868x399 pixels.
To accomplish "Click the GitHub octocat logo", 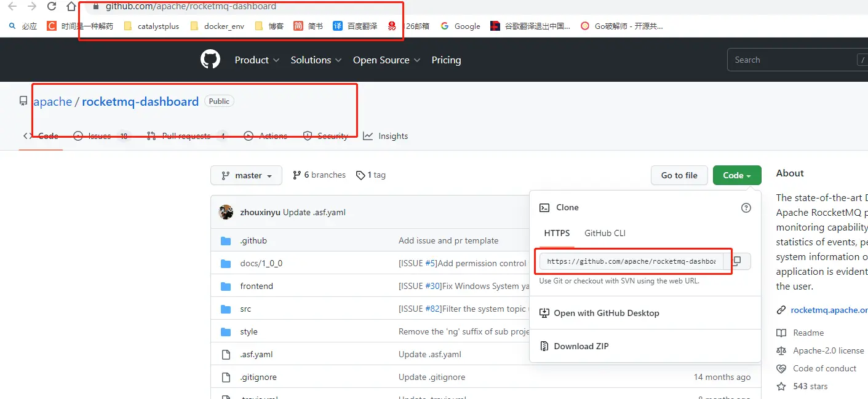I will pos(210,59).
